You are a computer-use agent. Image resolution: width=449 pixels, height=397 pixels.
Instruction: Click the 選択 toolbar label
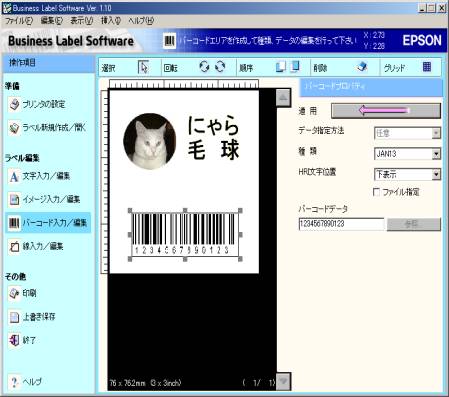(108, 68)
